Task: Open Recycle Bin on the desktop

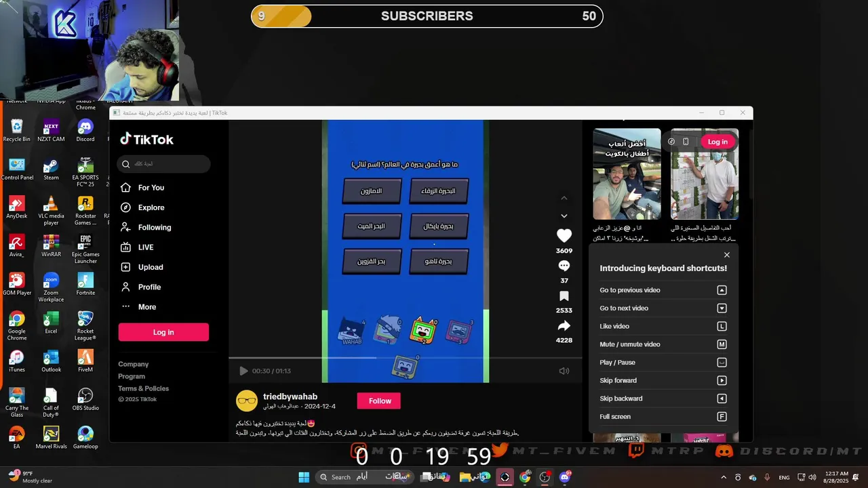Action: pos(17,131)
